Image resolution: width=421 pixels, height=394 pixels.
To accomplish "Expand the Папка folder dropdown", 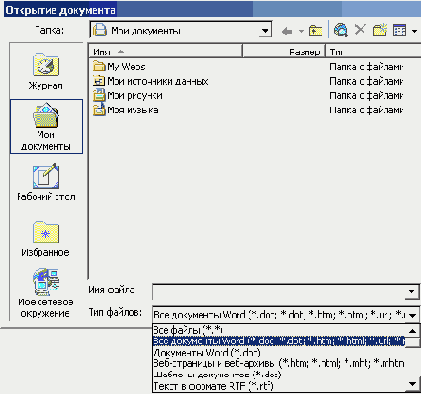I will tap(265, 31).
